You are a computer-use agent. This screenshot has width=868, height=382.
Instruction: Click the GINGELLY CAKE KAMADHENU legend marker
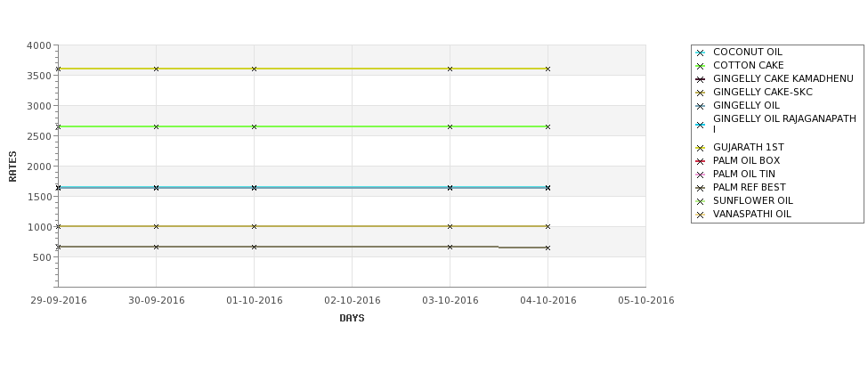coord(700,79)
